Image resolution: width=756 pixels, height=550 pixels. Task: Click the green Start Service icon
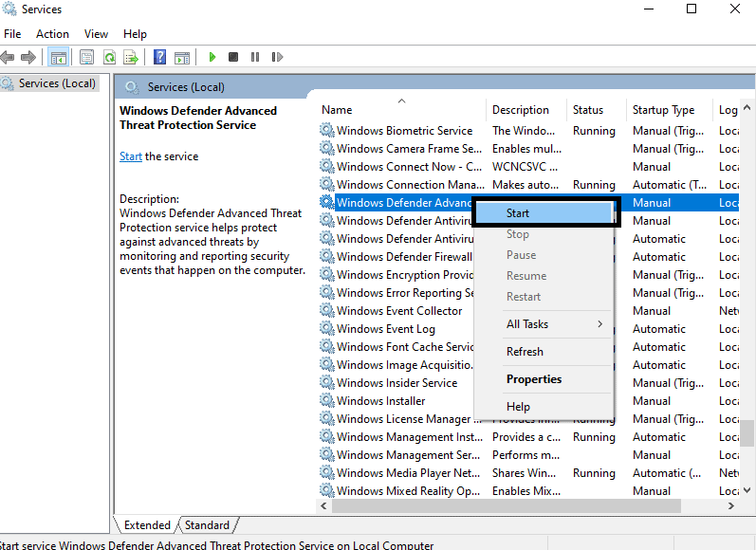click(212, 57)
